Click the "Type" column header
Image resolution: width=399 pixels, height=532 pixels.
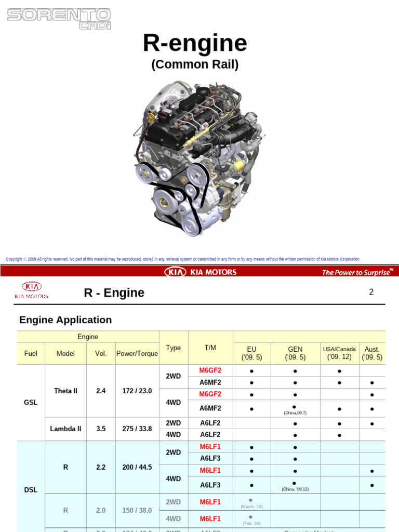(174, 348)
